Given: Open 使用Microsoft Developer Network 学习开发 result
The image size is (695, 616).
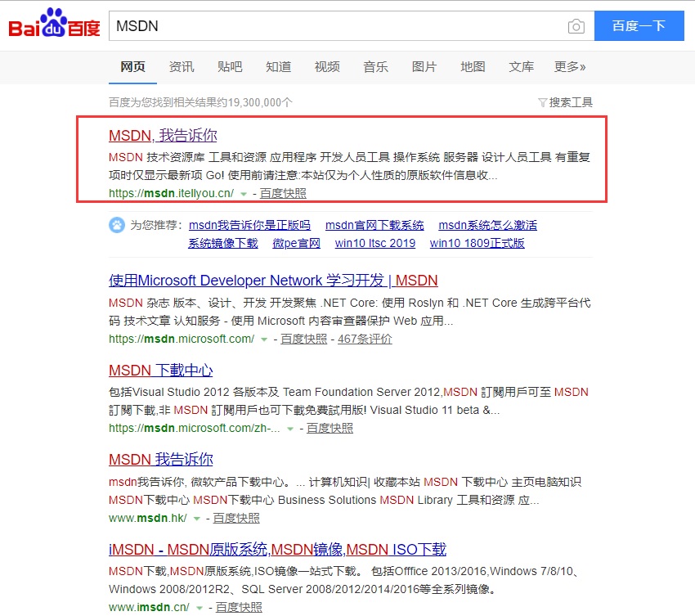Looking at the screenshot, I should pyautogui.click(x=273, y=281).
